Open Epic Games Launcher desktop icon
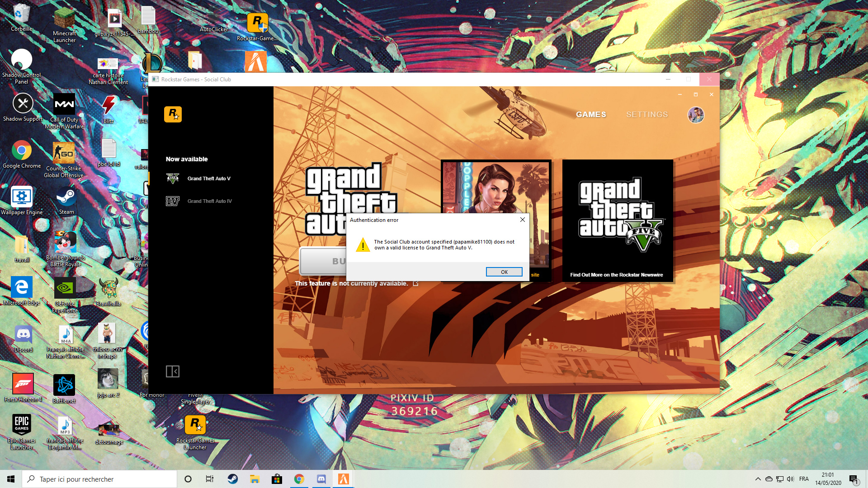Viewport: 868px width, 488px height. click(x=21, y=432)
